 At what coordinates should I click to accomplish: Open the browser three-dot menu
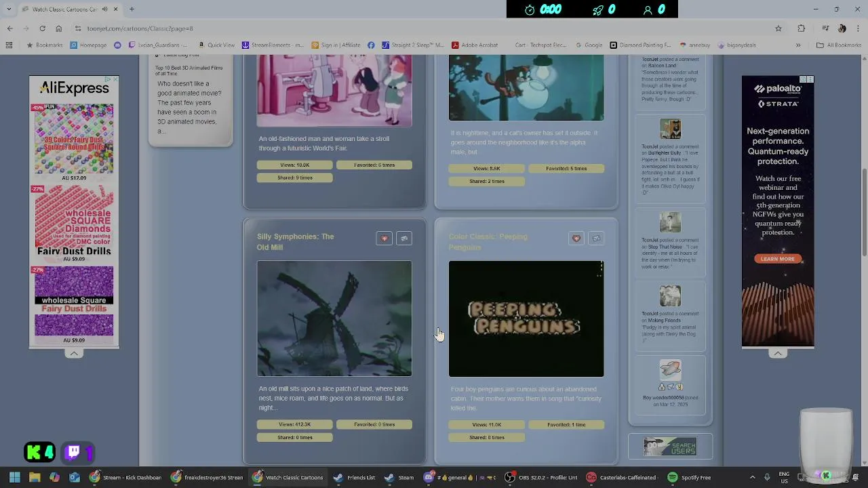(859, 28)
